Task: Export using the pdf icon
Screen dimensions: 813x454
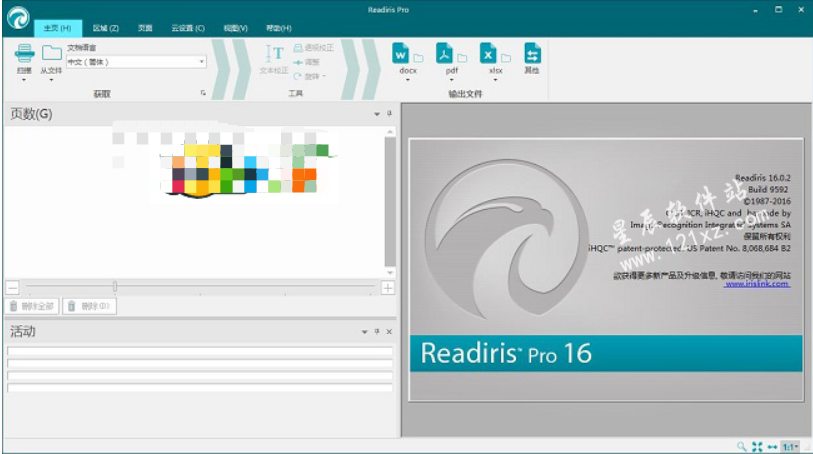Action: pyautogui.click(x=444, y=54)
